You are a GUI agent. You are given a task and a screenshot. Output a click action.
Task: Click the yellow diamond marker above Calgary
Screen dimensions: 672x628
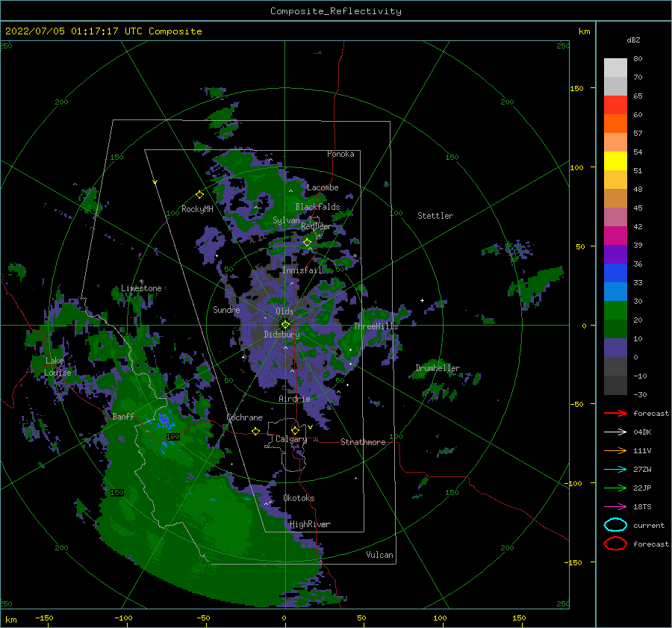(295, 430)
